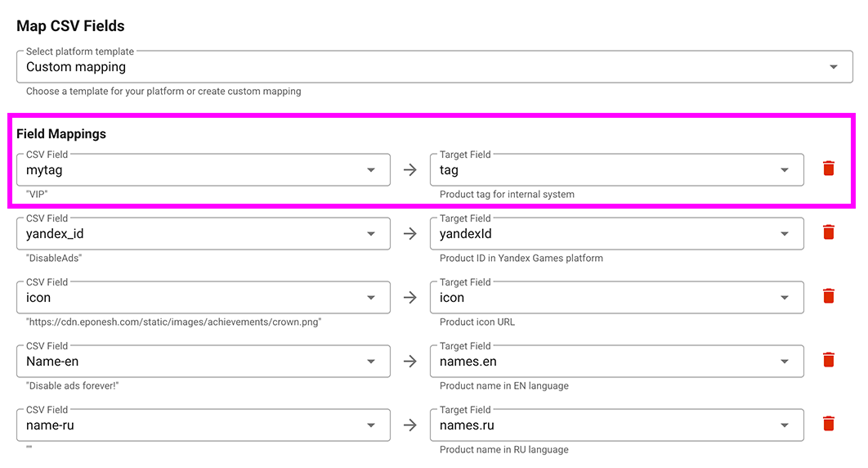Image resolution: width=868 pixels, height=468 pixels.
Task: Delete the mytag field mapping
Action: coord(828,169)
